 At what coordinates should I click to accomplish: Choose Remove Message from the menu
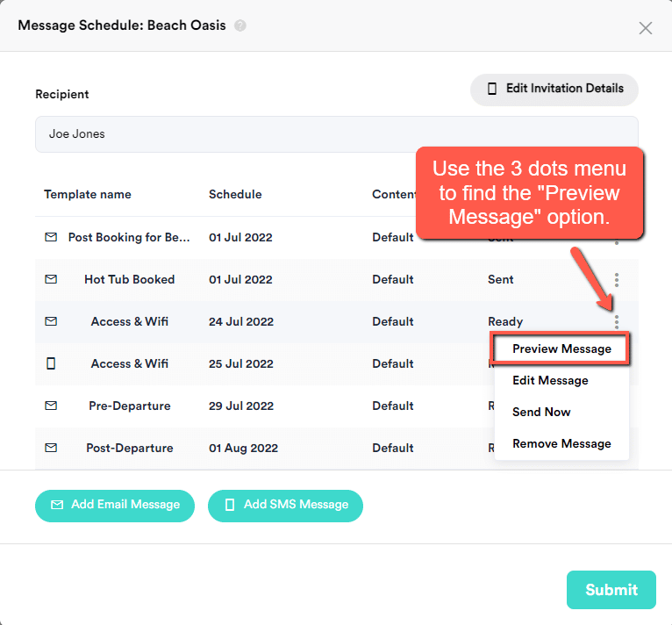[561, 443]
